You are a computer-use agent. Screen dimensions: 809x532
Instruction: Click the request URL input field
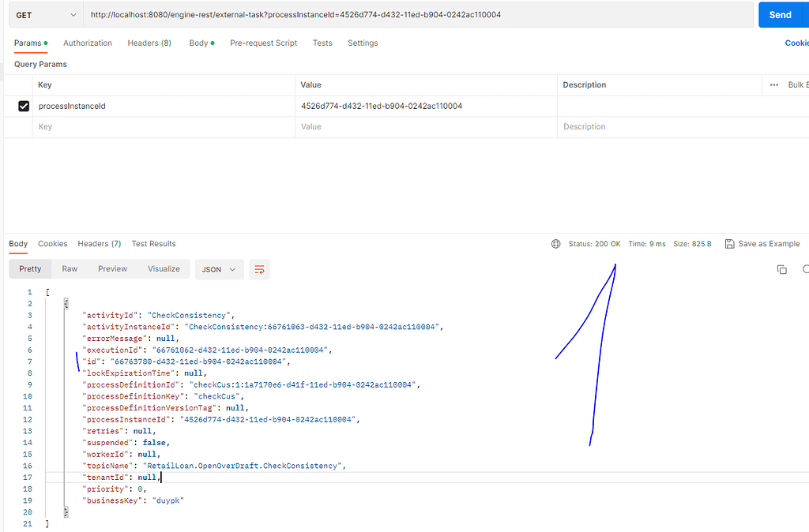[419, 15]
